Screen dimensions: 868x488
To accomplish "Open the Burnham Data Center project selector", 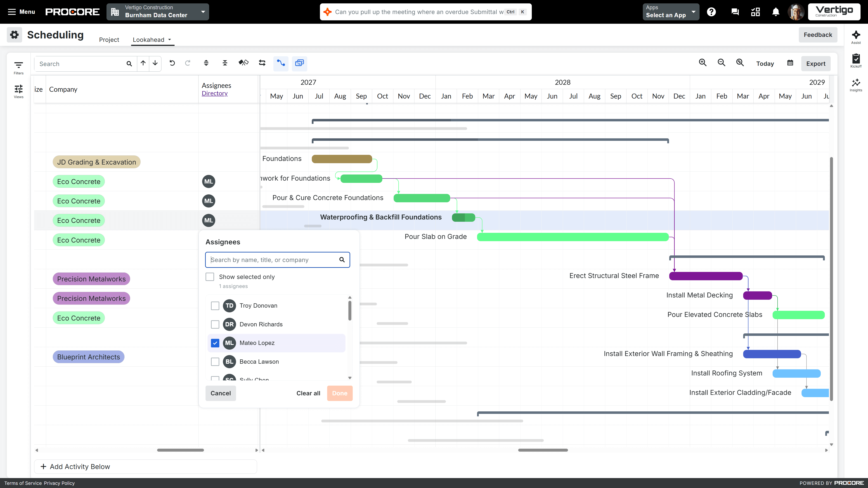I will [158, 12].
